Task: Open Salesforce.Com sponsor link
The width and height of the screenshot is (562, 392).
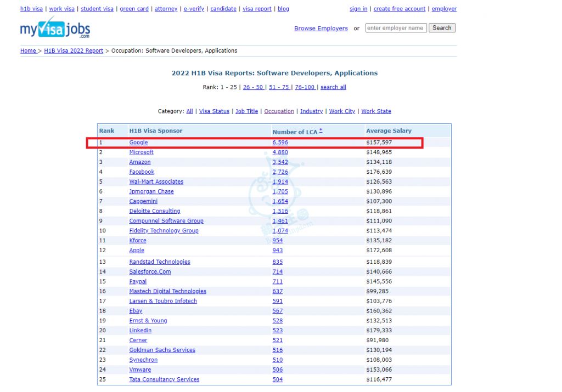Action: click(150, 271)
